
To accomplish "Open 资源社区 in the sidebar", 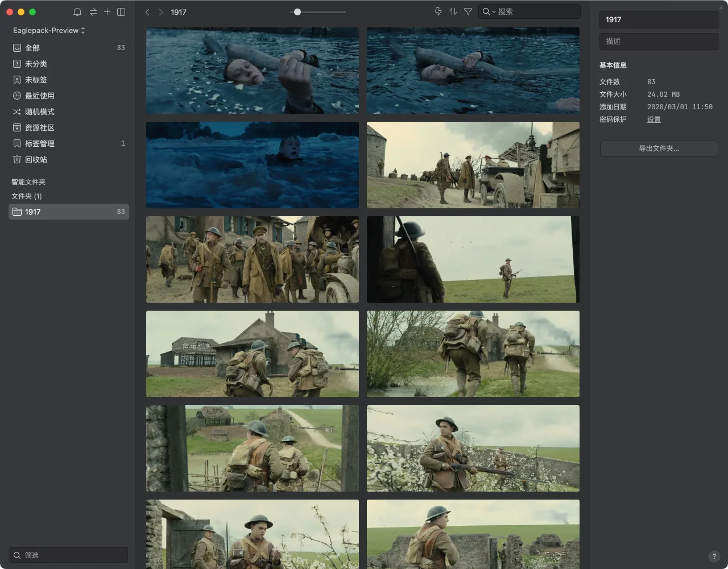I will [x=69, y=127].
